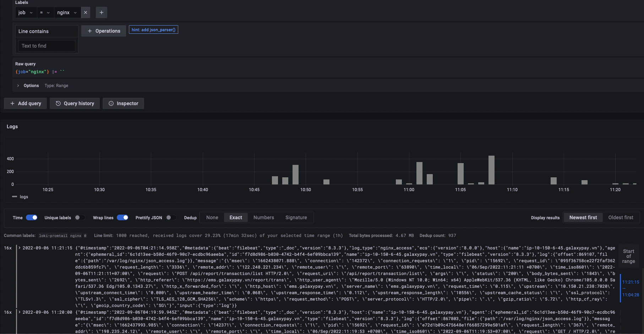Viewport: 644px width, 334px height.
Task: Open the job label name dropdown
Action: tap(26, 12)
